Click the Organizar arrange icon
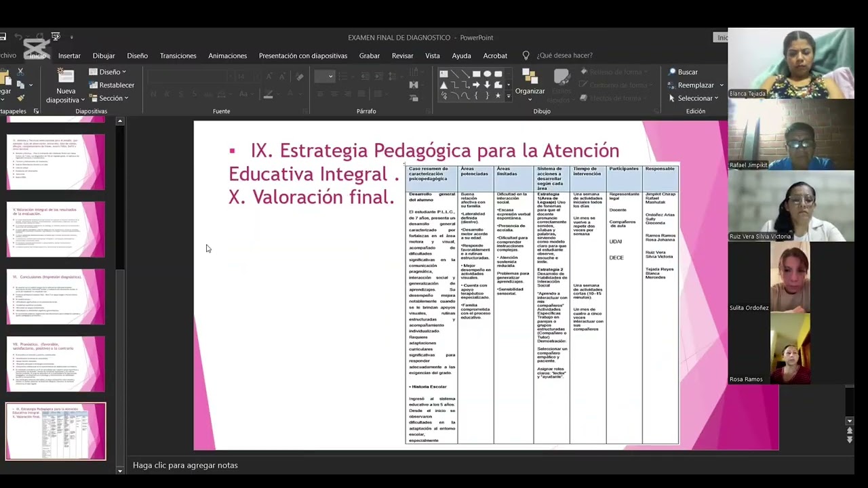Image resolution: width=868 pixels, height=488 pixels. click(x=530, y=76)
